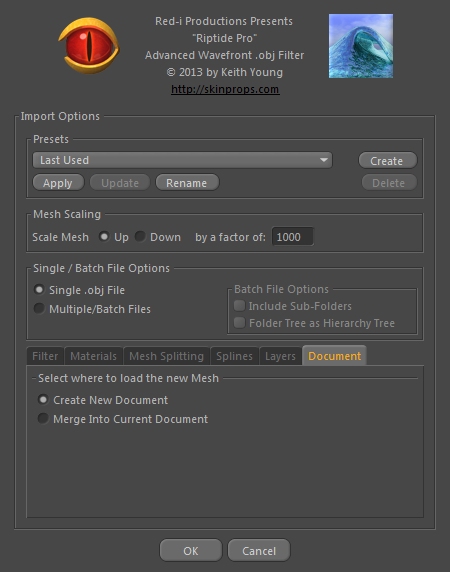
Task: Switch to the Filter tab
Action: (45, 356)
